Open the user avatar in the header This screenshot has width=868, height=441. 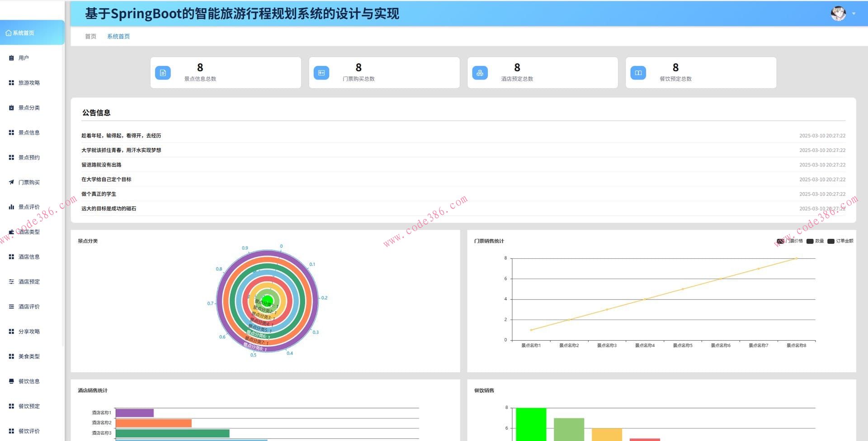(x=838, y=14)
